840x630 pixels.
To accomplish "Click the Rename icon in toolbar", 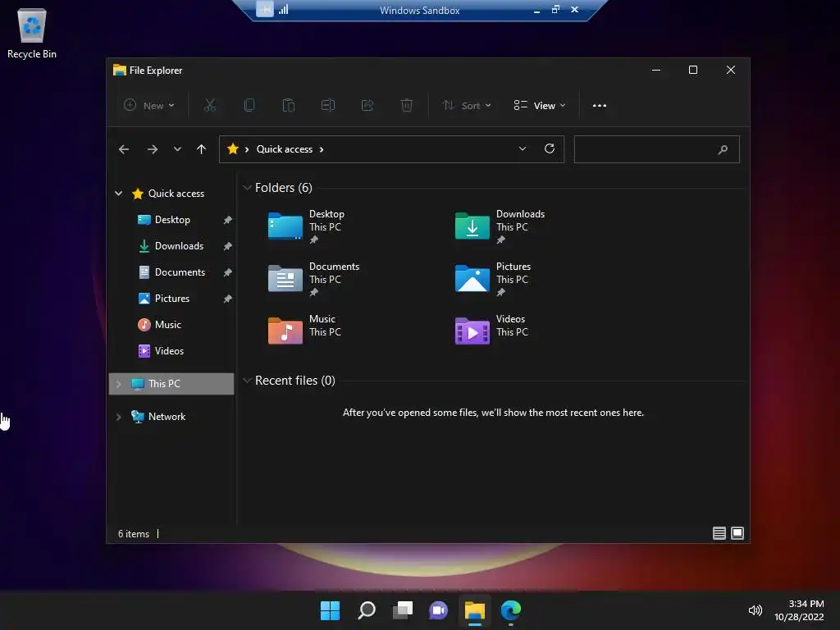I will pyautogui.click(x=328, y=106).
